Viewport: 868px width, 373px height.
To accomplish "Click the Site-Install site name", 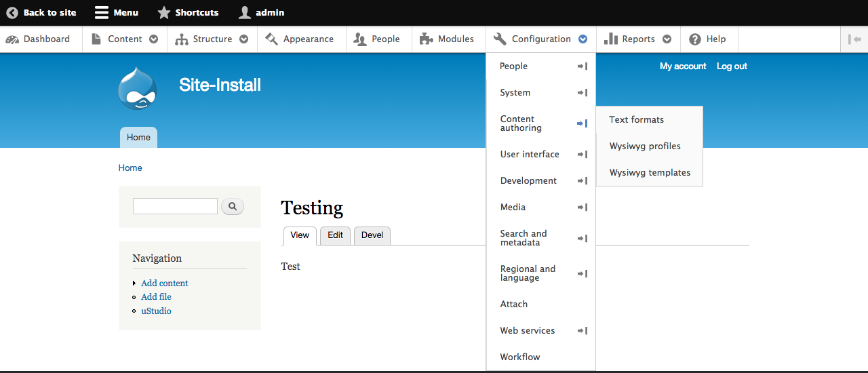I will coord(220,85).
